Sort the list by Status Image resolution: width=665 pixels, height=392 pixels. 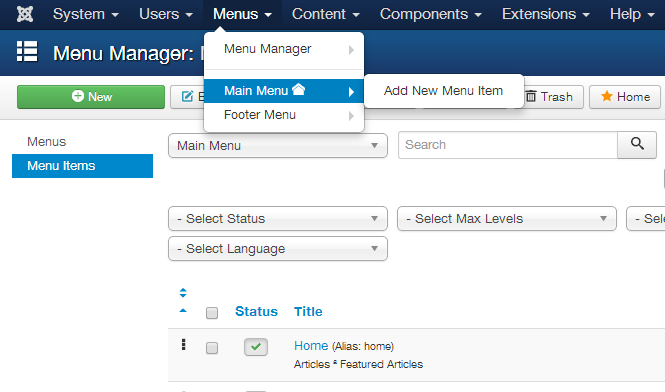coord(256,311)
